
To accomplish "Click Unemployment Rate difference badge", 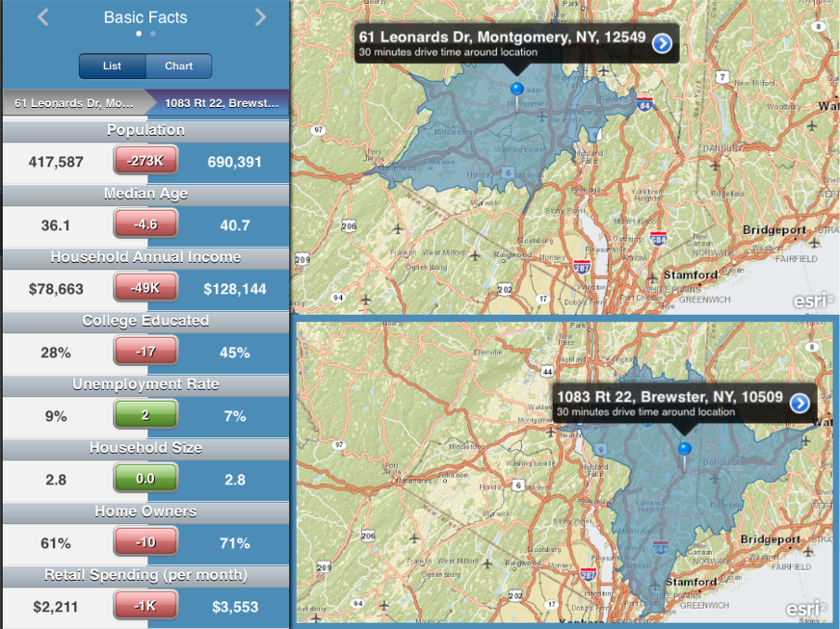I will 145,416.
